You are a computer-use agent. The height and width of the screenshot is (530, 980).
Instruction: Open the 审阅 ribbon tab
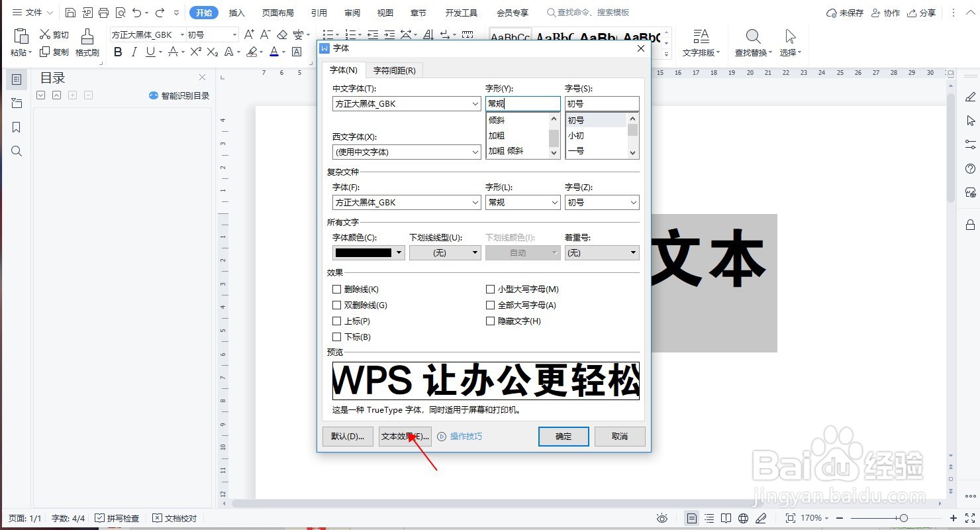(x=352, y=13)
